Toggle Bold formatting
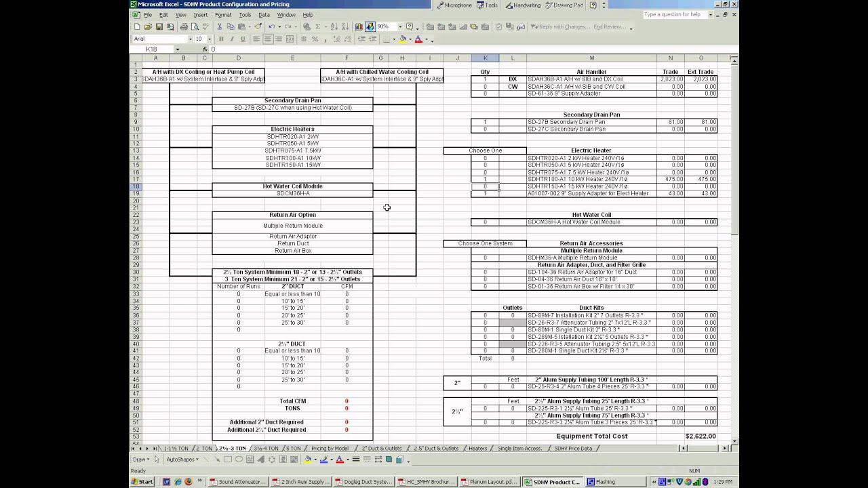The image size is (868, 488). click(x=221, y=39)
